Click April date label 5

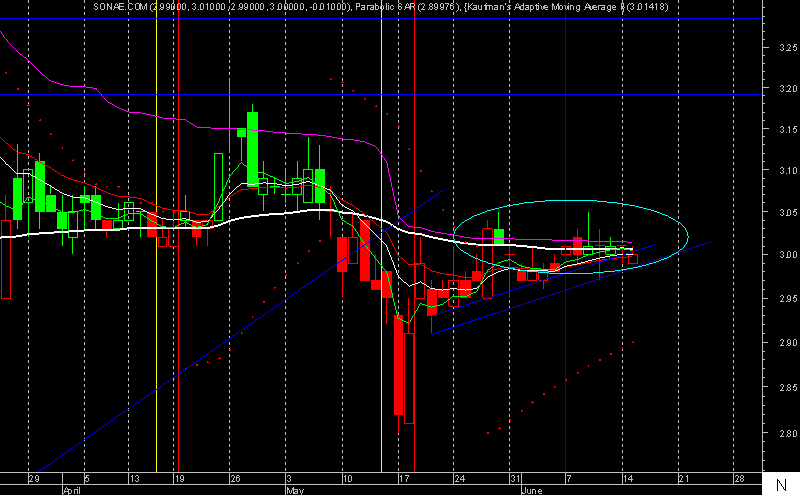[87, 479]
